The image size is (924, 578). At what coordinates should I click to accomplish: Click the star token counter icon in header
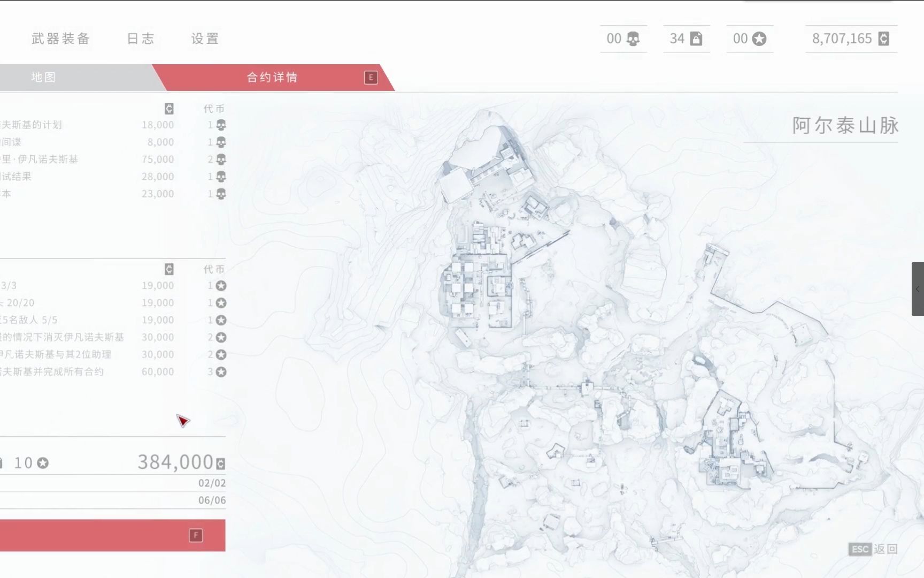click(x=759, y=39)
